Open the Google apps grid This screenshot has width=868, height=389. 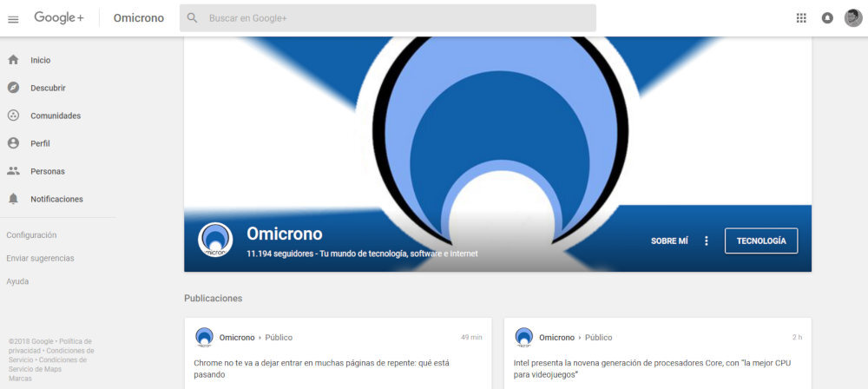point(801,18)
